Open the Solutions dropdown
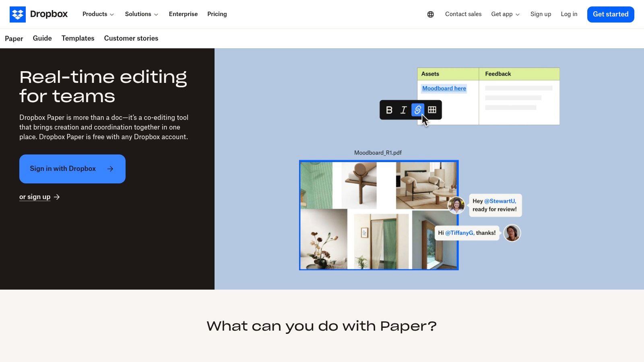 141,14
